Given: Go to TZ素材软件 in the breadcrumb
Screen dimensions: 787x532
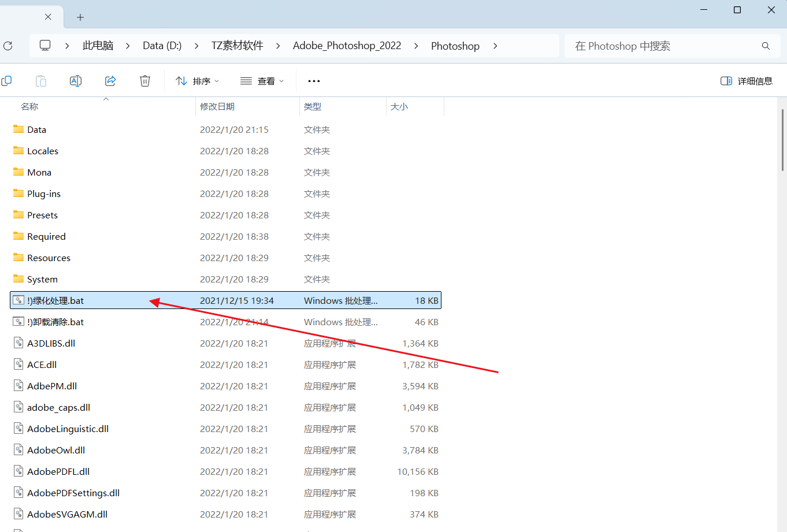Looking at the screenshot, I should [237, 46].
